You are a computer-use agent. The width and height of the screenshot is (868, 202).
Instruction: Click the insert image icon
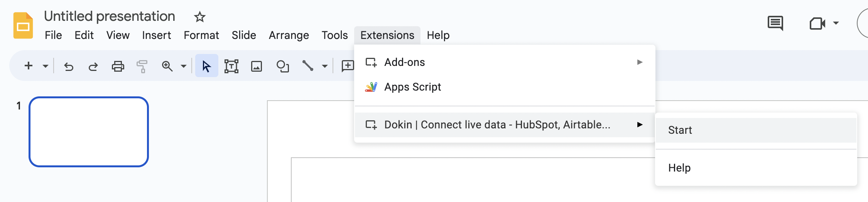(x=257, y=66)
